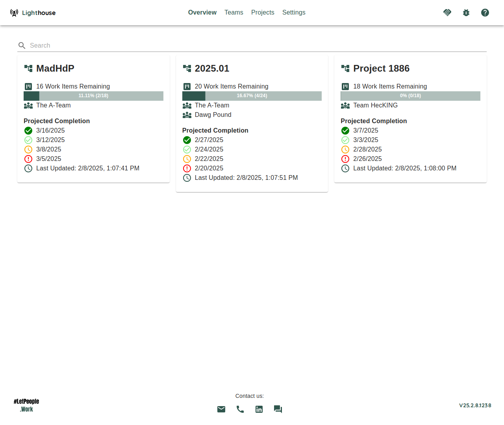This screenshot has height=425, width=504.
Task: Click light green check icon next to 3/3/2025
Action: [345, 140]
